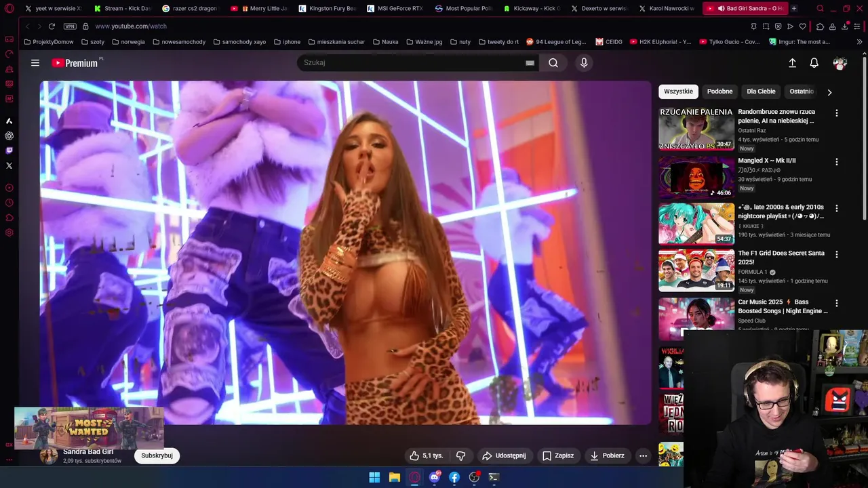The height and width of the screenshot is (488, 868).
Task: Dislike the video using thumbs-down
Action: 460,455
